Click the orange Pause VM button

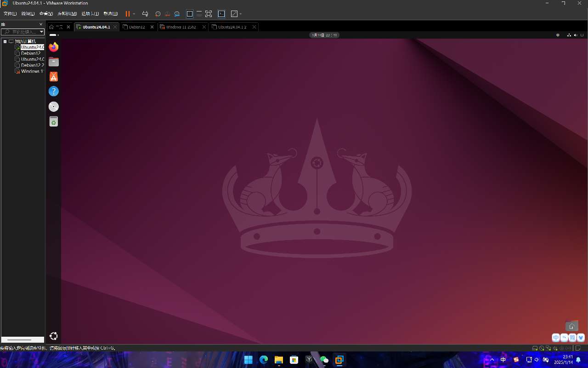tap(128, 14)
